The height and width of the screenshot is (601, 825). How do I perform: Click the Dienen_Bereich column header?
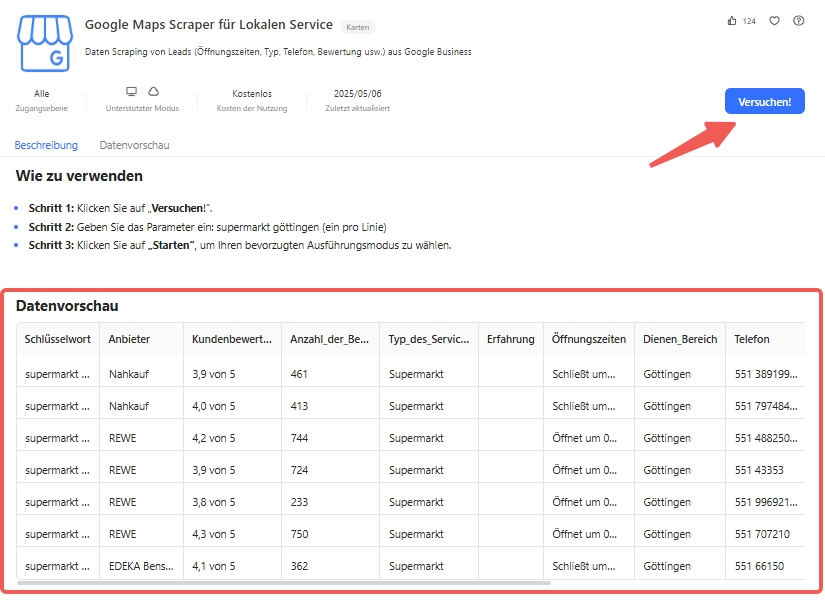click(680, 339)
